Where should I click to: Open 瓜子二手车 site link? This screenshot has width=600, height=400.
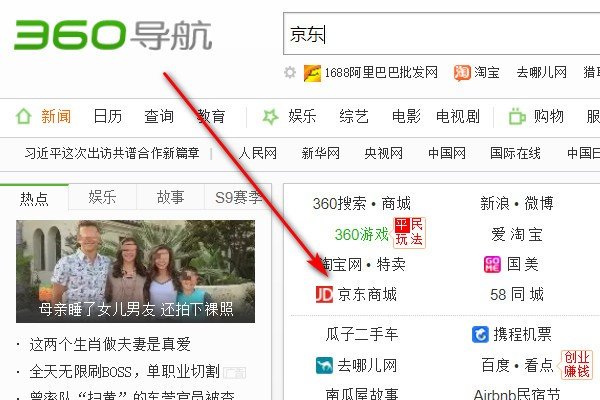pos(362,334)
